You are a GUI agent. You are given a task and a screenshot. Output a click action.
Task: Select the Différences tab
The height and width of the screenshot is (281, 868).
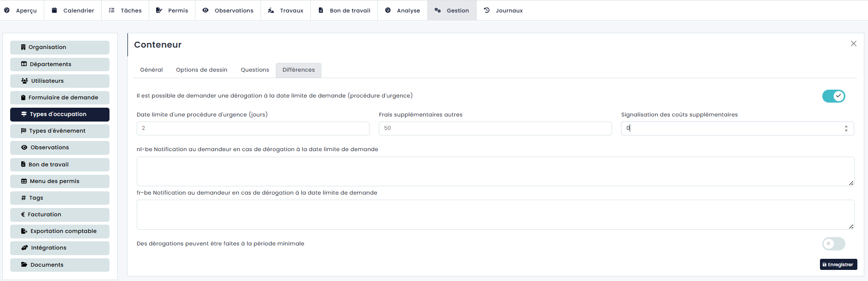pyautogui.click(x=299, y=70)
